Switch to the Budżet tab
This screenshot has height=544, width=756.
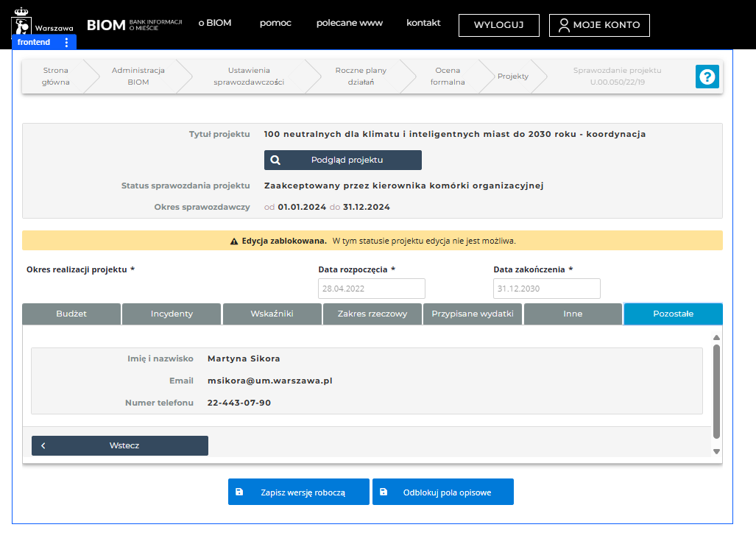click(x=71, y=314)
